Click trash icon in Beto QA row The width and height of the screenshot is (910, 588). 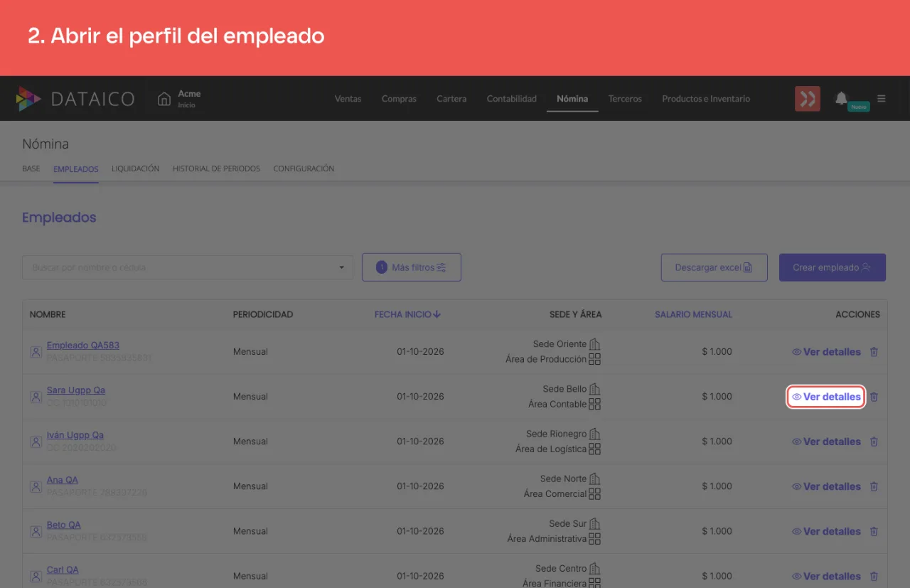(x=874, y=531)
